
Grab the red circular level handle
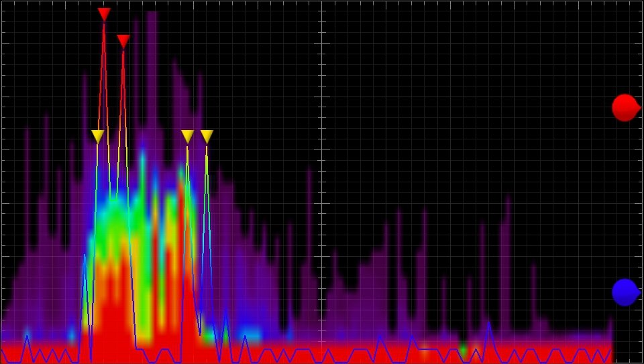(x=626, y=108)
